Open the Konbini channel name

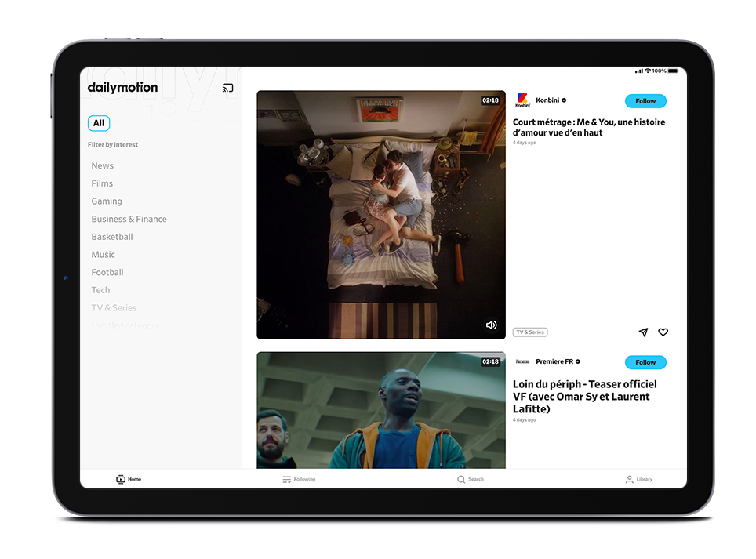click(x=547, y=100)
